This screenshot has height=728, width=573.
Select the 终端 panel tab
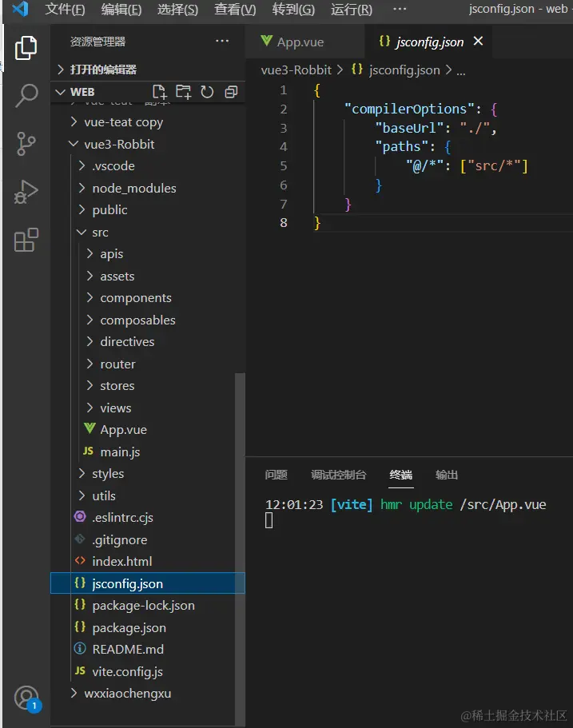pos(400,475)
